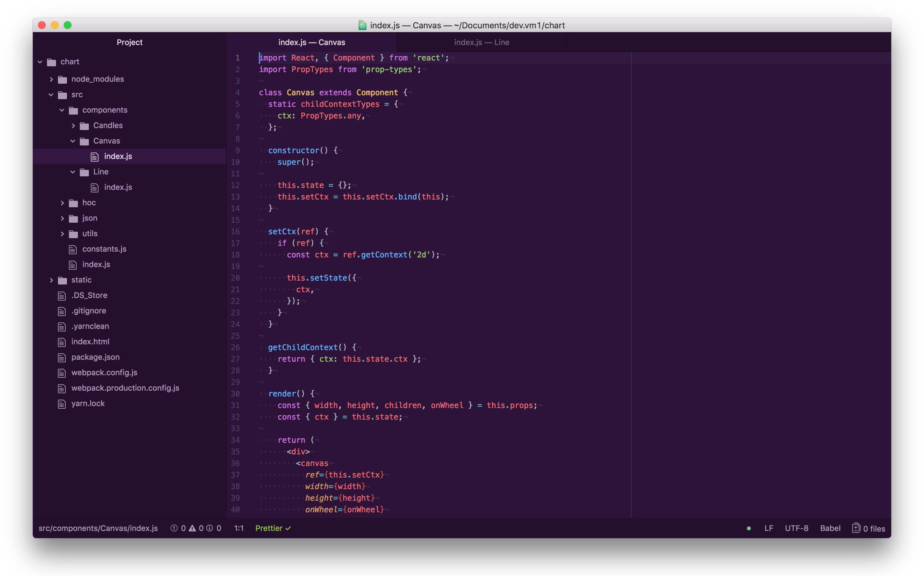Click the linter warning triangle icon
924x576 pixels.
coord(193,528)
